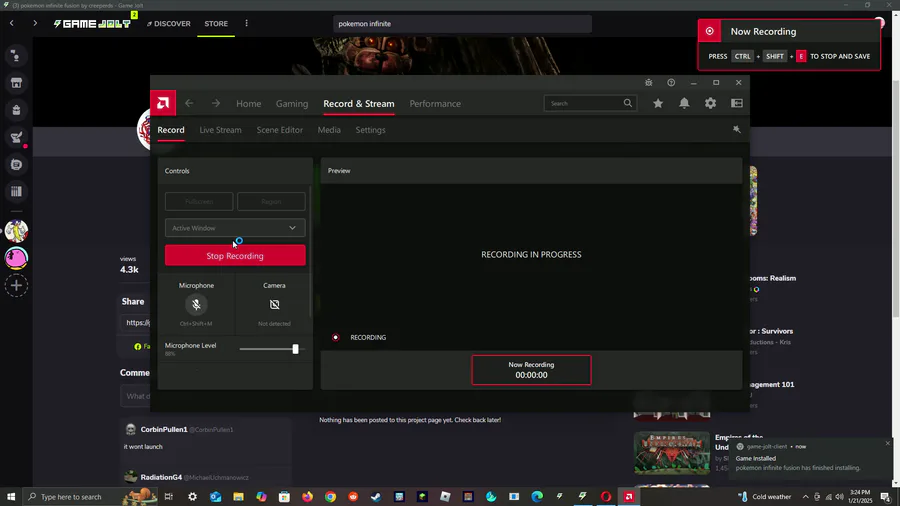Image resolution: width=900 pixels, height=506 pixels.
Task: Open Windows Start menu
Action: point(11,496)
